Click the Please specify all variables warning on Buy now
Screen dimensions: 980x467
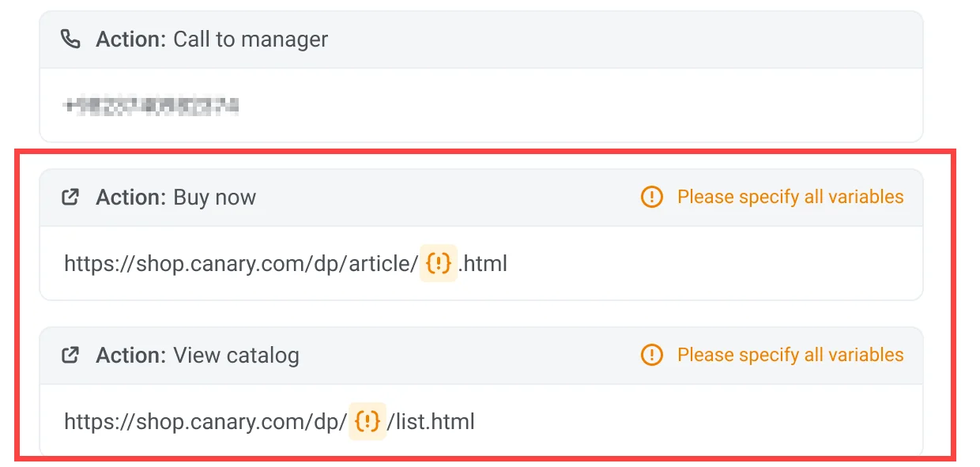[x=790, y=197]
